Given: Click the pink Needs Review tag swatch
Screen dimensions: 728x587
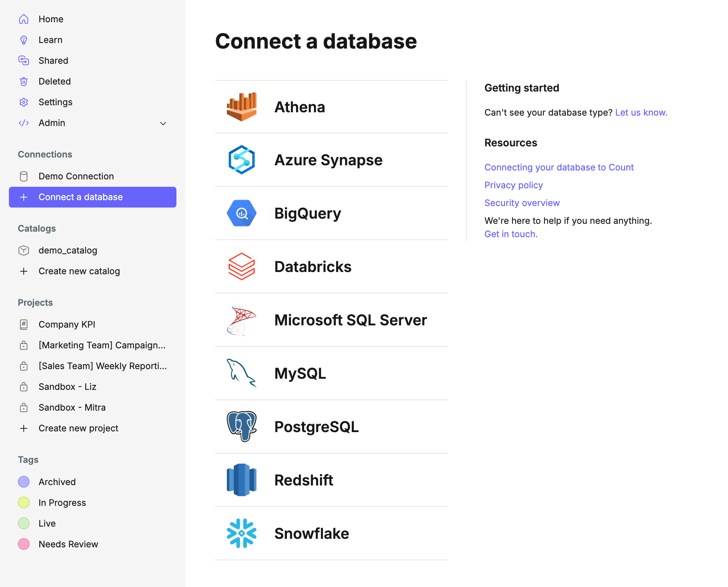Looking at the screenshot, I should pos(24,544).
